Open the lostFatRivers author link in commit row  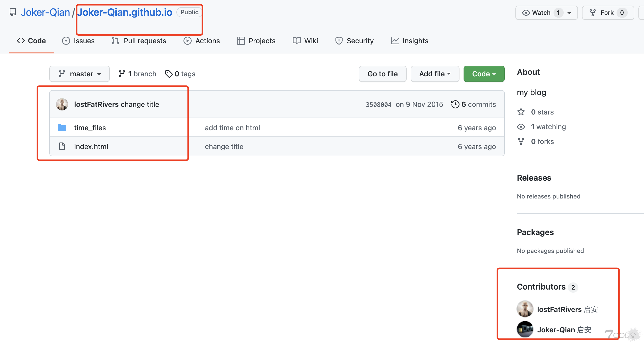click(96, 104)
